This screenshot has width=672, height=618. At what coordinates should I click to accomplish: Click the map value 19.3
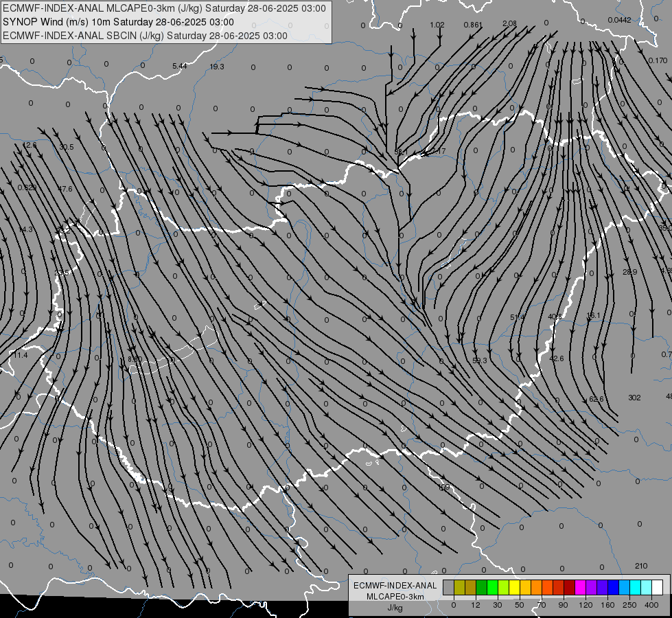point(217,67)
